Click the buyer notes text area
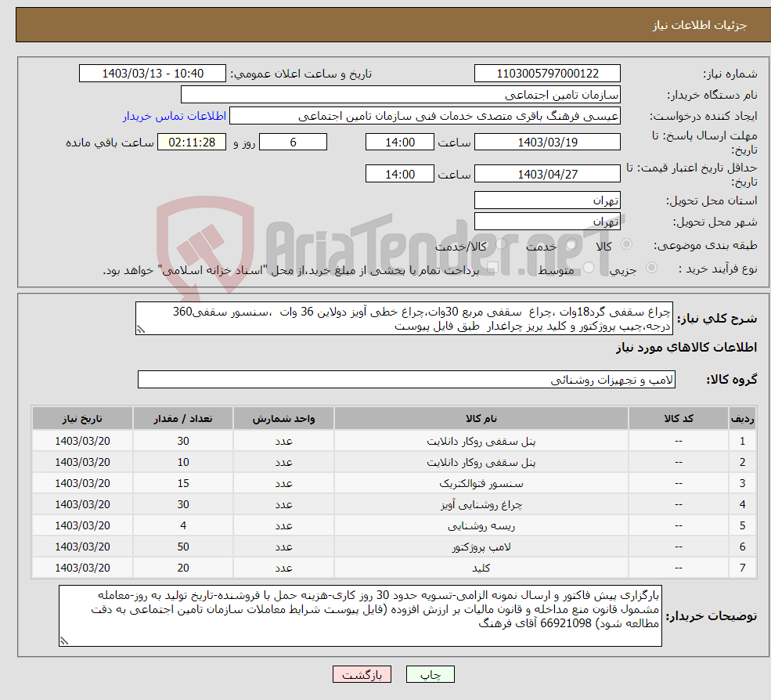 point(360,615)
